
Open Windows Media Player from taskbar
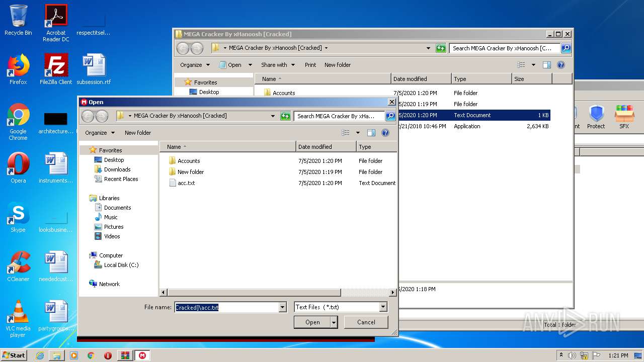click(x=74, y=355)
